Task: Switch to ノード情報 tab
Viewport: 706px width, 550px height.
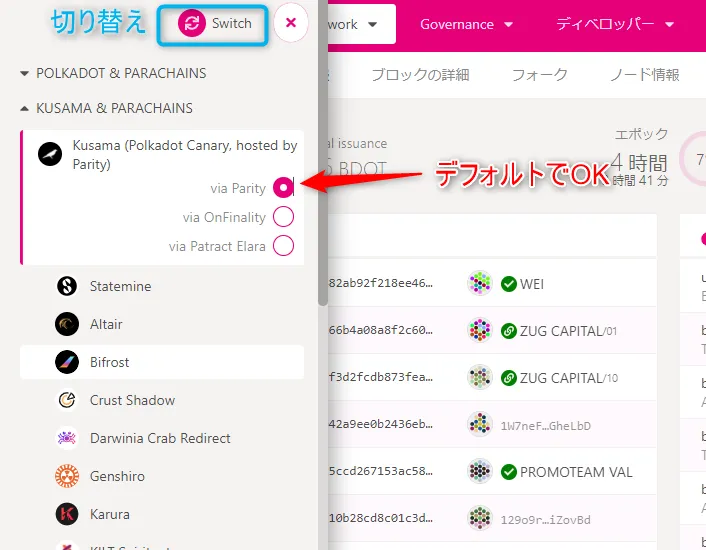Action: pos(644,75)
